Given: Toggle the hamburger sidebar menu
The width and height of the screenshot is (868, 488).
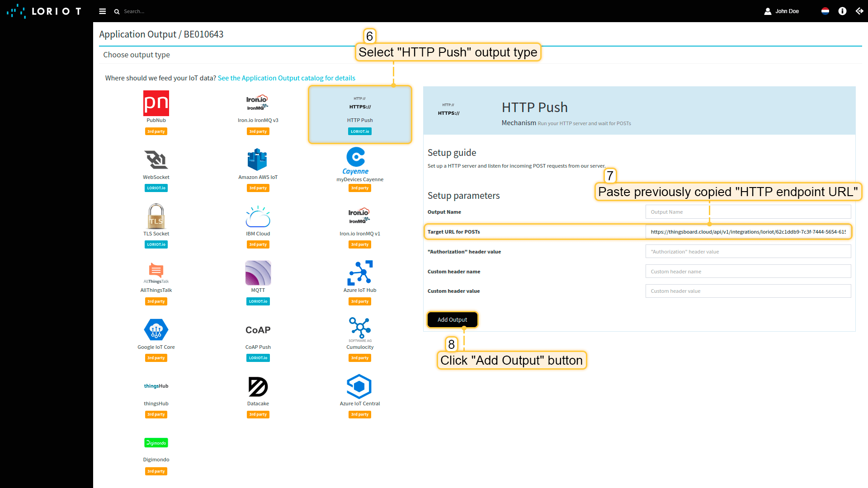Looking at the screenshot, I should point(103,11).
